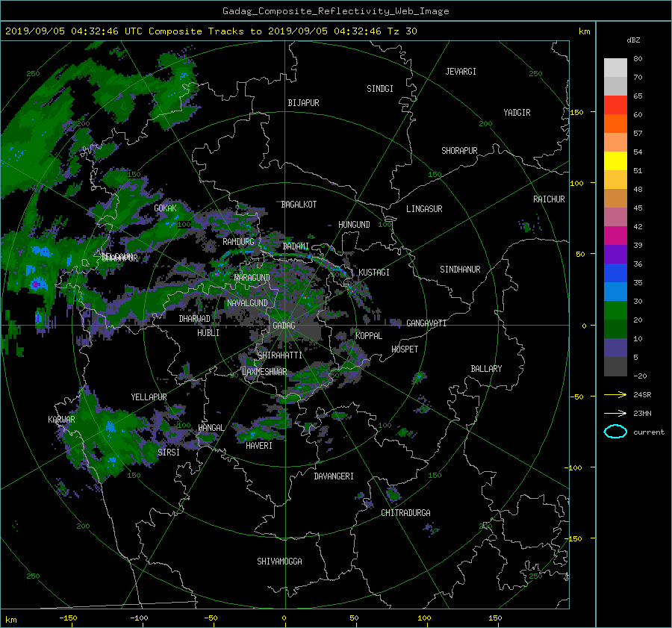Click the yellow 24SR arrow legend icon
Image resolution: width=672 pixels, height=628 pixels.
(615, 394)
